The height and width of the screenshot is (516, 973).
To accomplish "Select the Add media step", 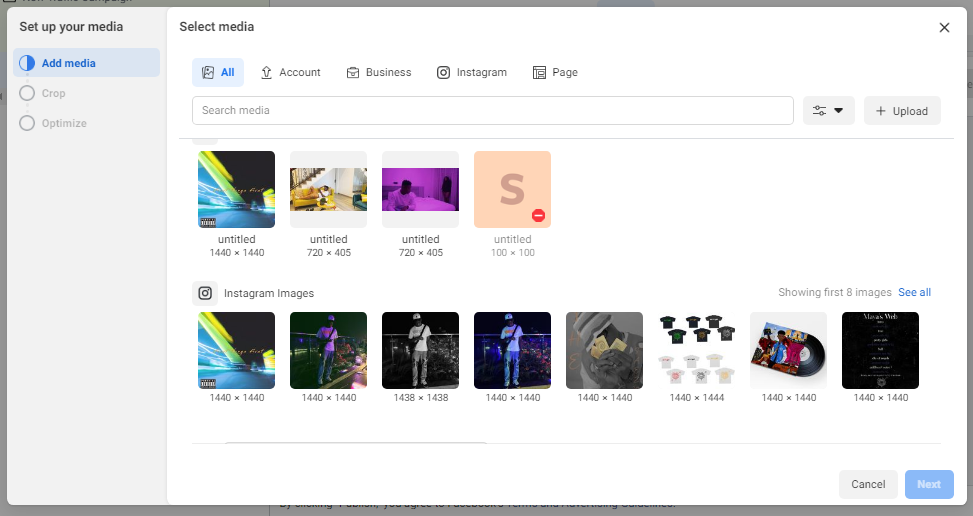I will pos(86,63).
